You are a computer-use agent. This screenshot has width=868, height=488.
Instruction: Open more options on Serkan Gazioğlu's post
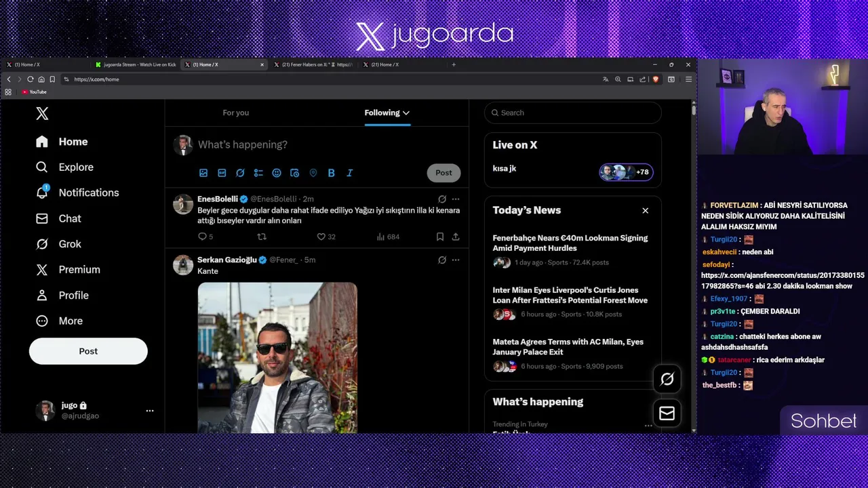[456, 260]
